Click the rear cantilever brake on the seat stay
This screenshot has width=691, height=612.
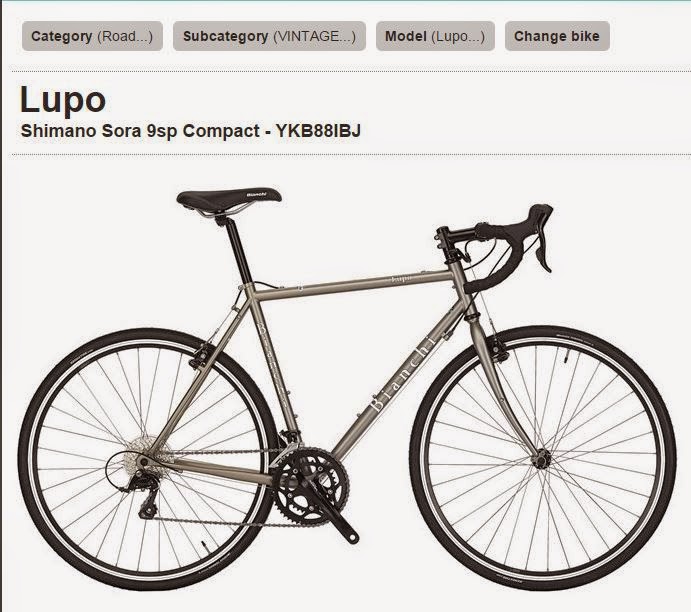tap(201, 355)
